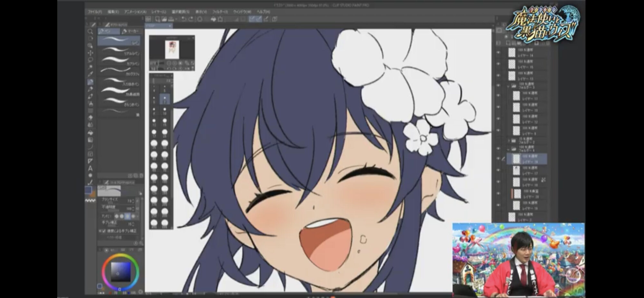Select the Fill bucket tool
This screenshot has width=644, height=298.
tap(90, 133)
